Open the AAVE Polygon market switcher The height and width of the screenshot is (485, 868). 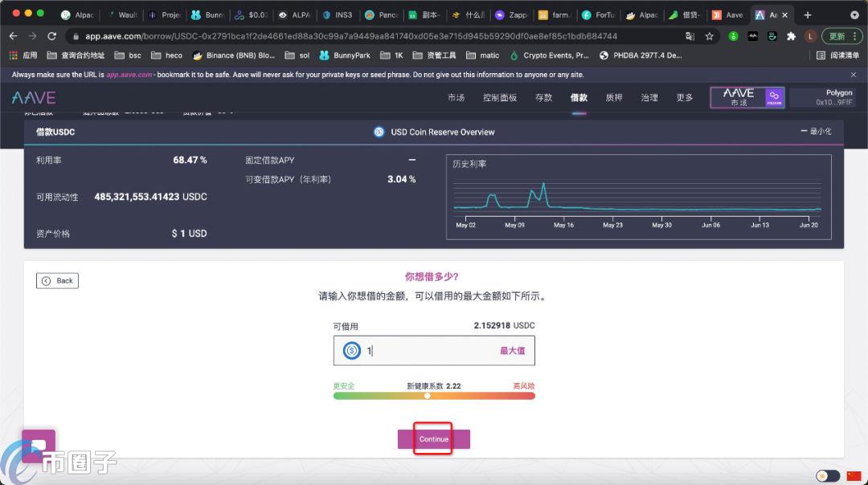point(747,97)
